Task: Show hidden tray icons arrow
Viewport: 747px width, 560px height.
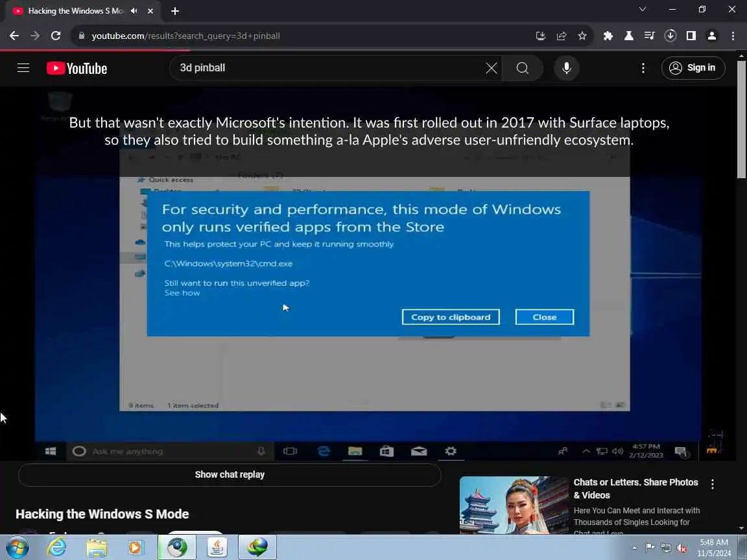Action: [x=634, y=548]
